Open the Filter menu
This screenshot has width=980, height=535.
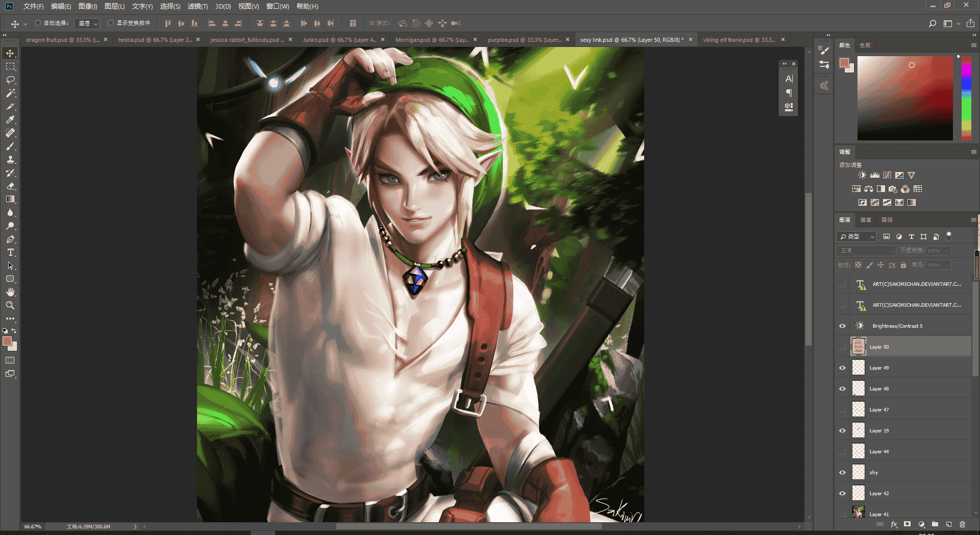pyautogui.click(x=198, y=6)
